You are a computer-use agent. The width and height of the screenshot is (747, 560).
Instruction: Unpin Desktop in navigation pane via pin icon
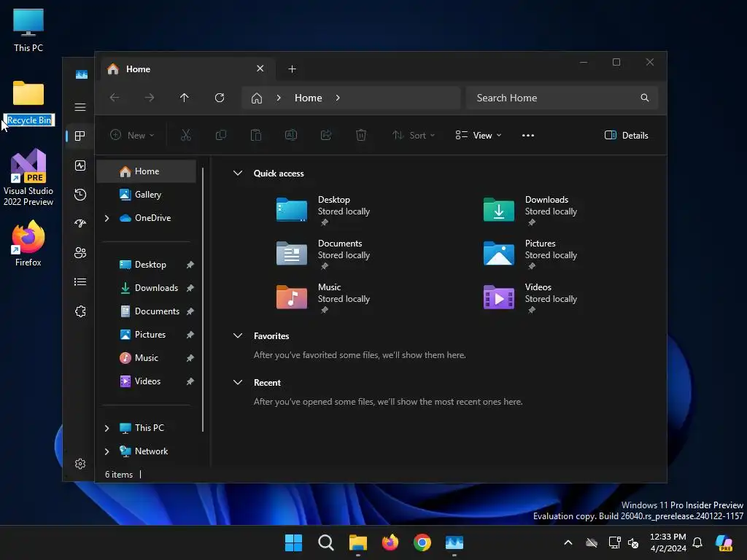190,265
